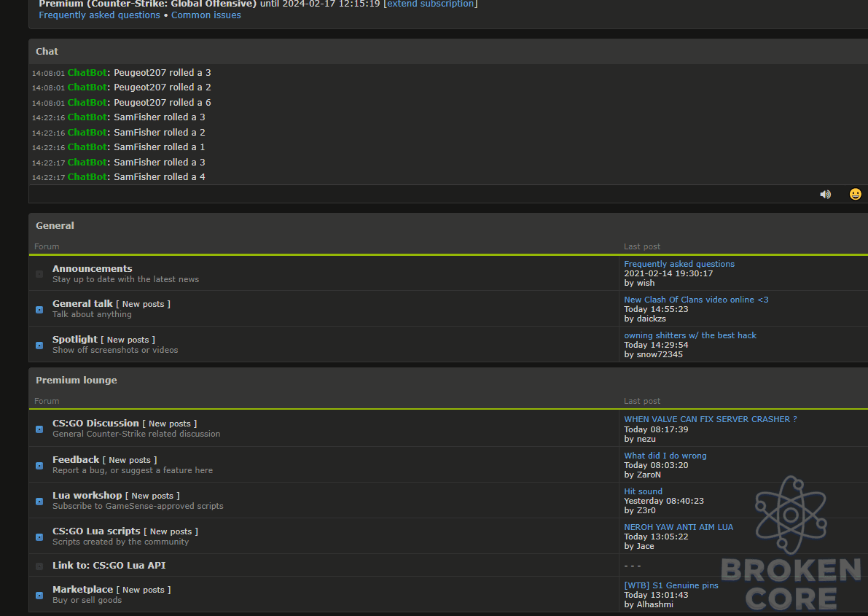Image resolution: width=868 pixels, height=616 pixels.
Task: Open the Feedback forum
Action: coord(76,460)
